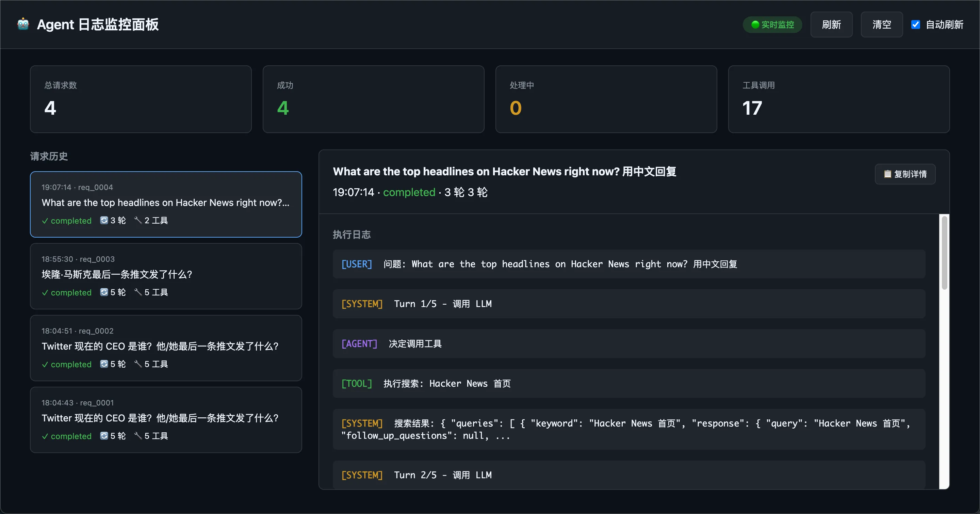Click rounds icon on req_0003 entry
This screenshot has width=980, height=514.
tap(104, 292)
